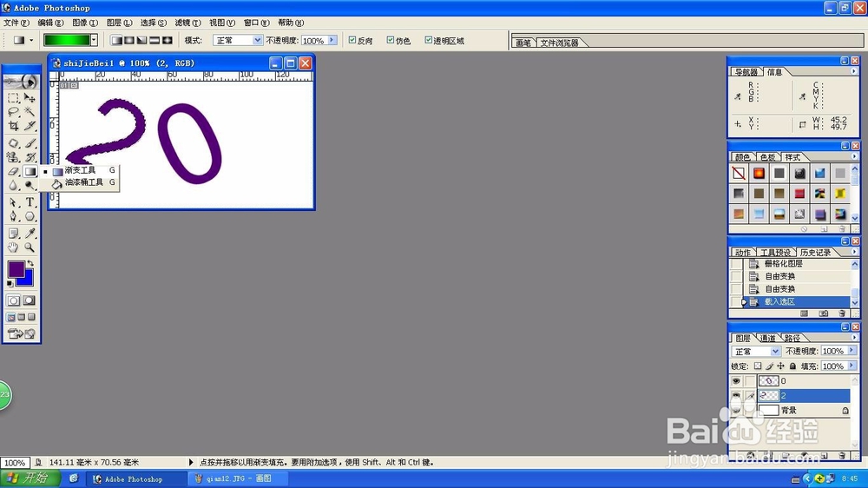This screenshot has width=868, height=488.
Task: Switch to qian12.JPG 画图 taskbar window
Action: [x=240, y=478]
